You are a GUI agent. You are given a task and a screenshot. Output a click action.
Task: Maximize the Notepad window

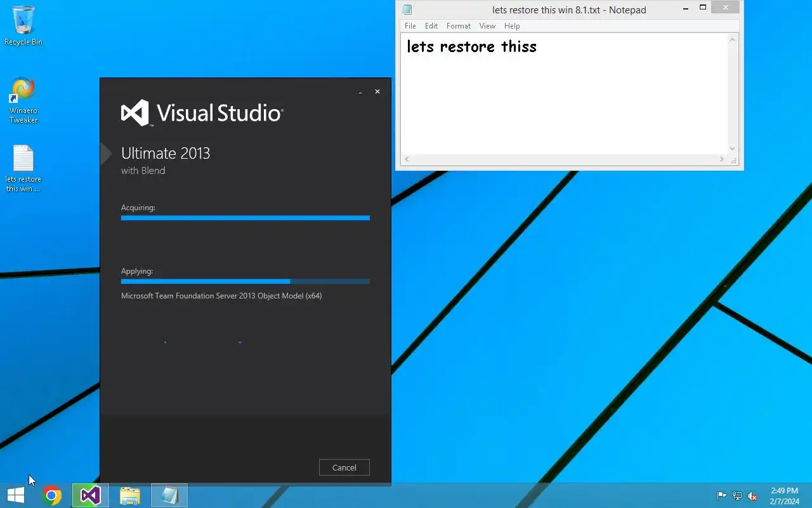(x=703, y=8)
